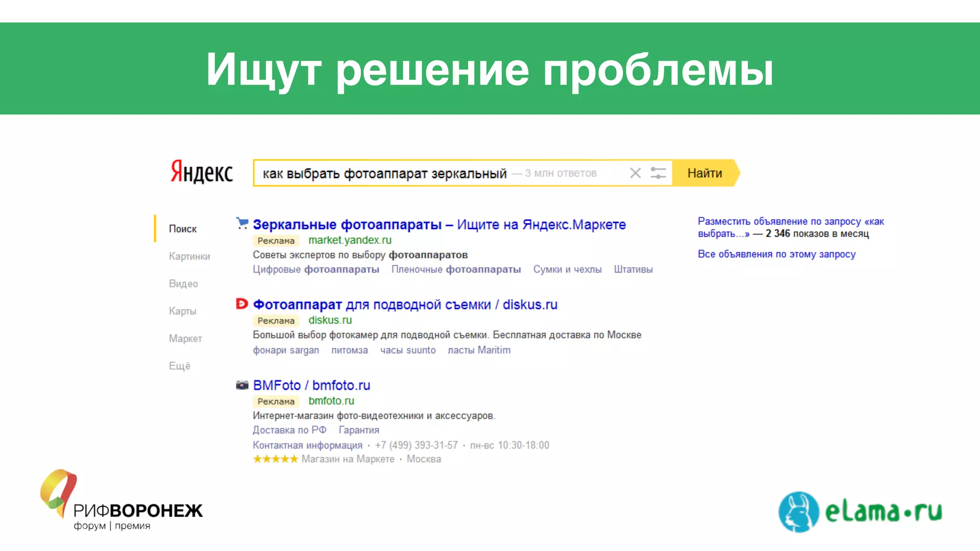
Task: Open BMFoto / bmfoto.ru result title
Action: click(312, 385)
